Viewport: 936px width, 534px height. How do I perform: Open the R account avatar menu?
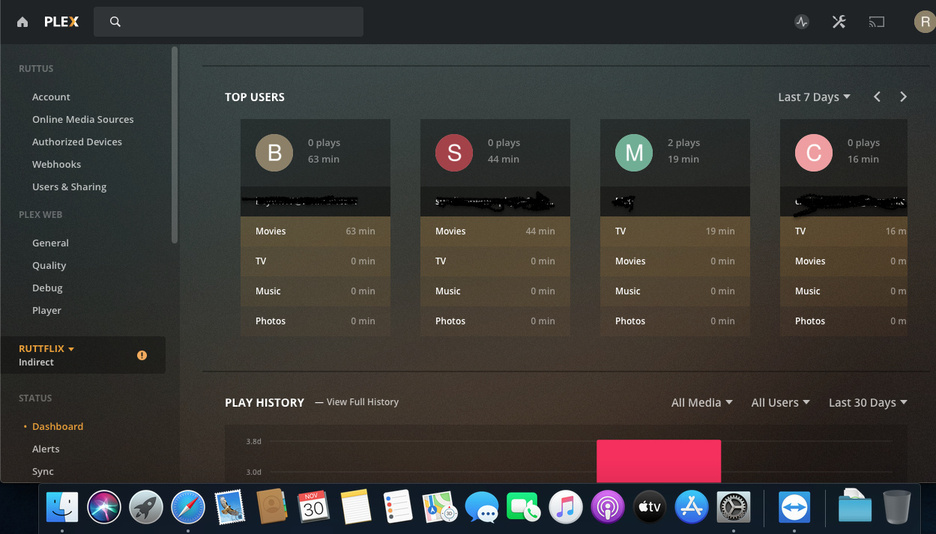click(x=925, y=22)
